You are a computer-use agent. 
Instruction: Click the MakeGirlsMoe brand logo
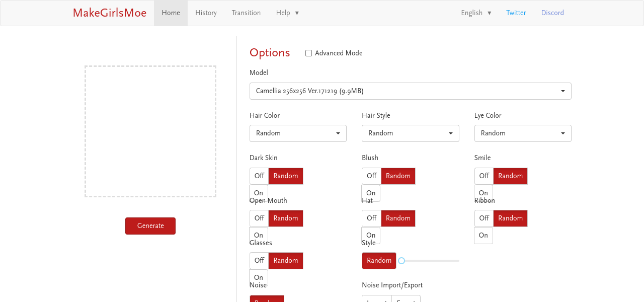tap(110, 13)
